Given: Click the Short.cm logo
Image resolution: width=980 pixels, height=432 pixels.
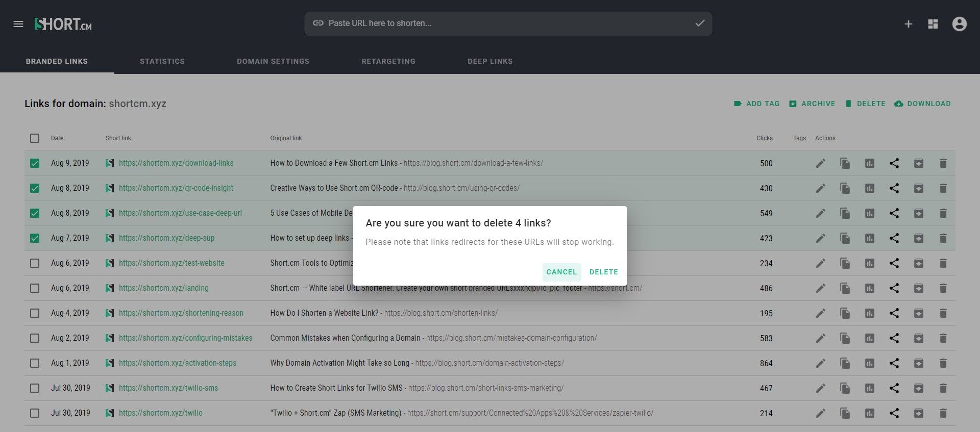Looking at the screenshot, I should pyautogui.click(x=63, y=24).
